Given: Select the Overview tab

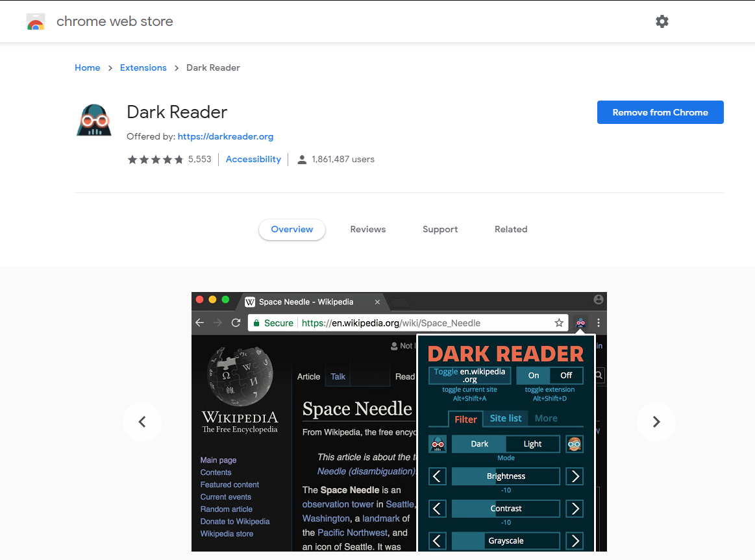Looking at the screenshot, I should point(291,230).
